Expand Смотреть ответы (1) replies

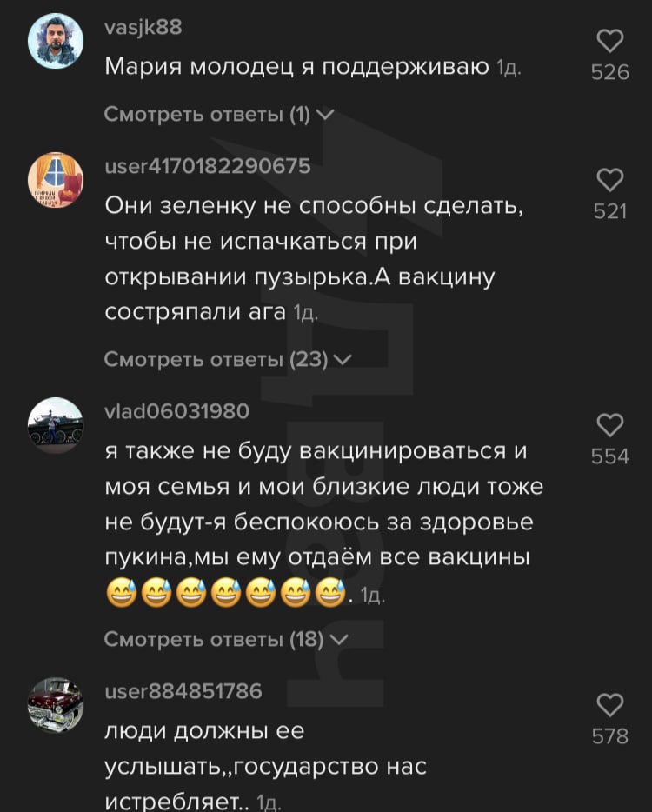[219, 114]
